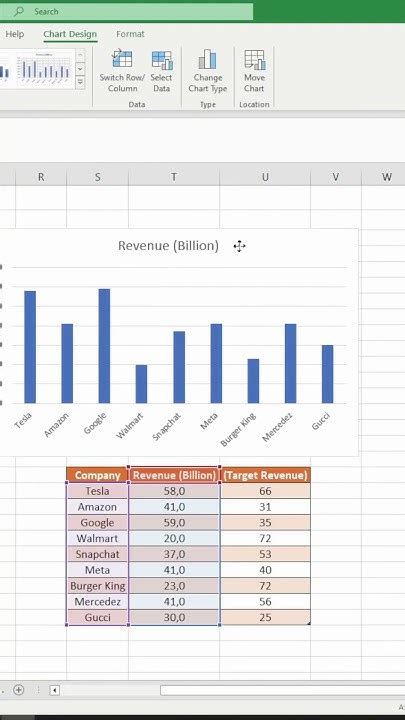Select the target revenue cell 66
Viewport: 405px width, 720px height.
pos(265,491)
